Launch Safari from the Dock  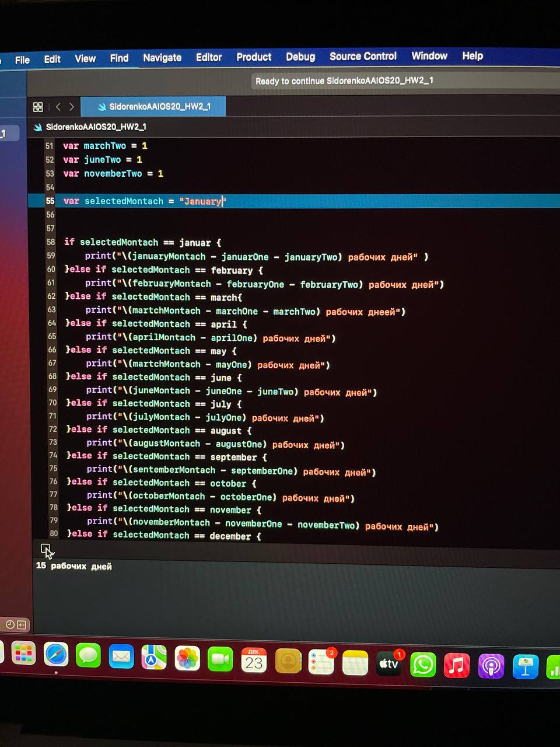click(56, 655)
